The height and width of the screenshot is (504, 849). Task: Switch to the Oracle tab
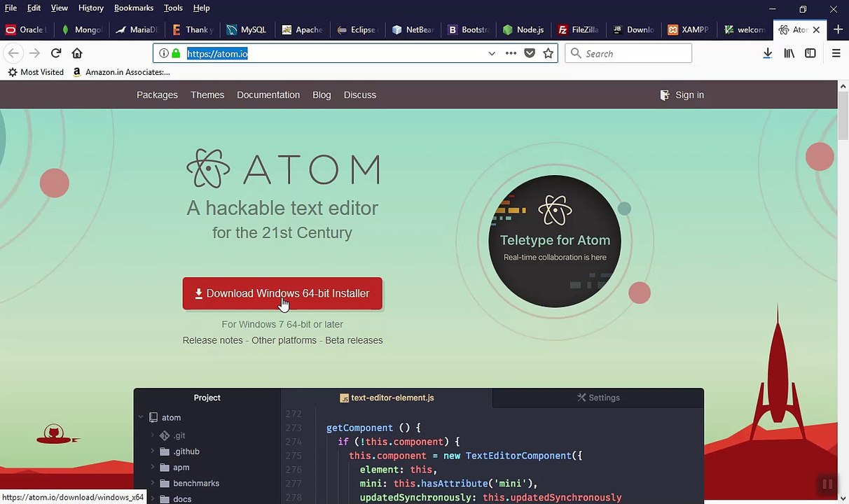tap(25, 29)
